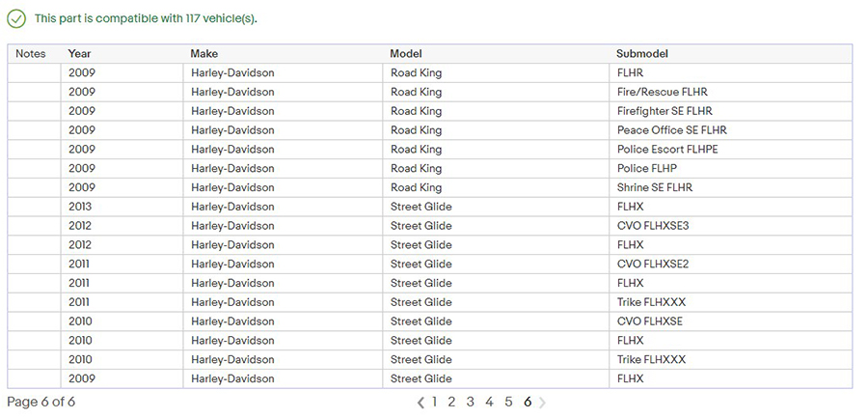Open page 1 of results
This screenshot has height=419, width=868.
pyautogui.click(x=435, y=402)
